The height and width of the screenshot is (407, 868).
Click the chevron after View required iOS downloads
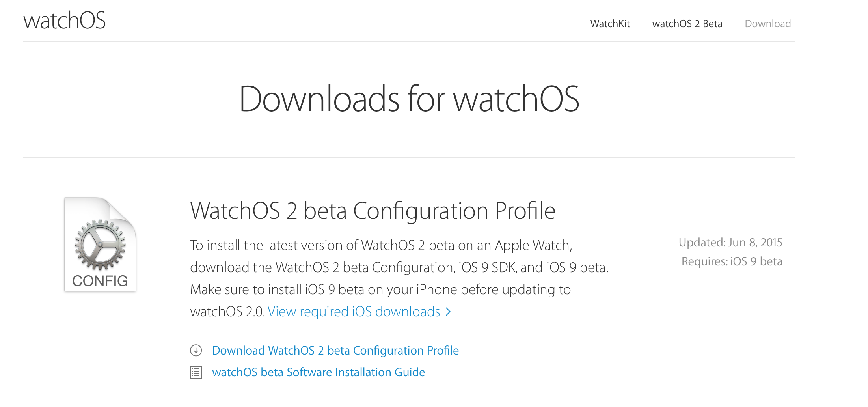point(448,312)
